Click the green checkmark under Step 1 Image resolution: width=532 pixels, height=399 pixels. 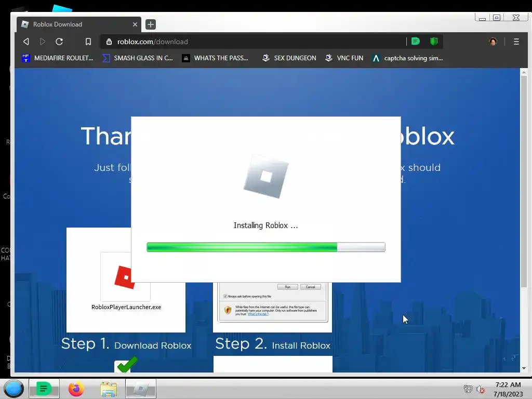(126, 365)
